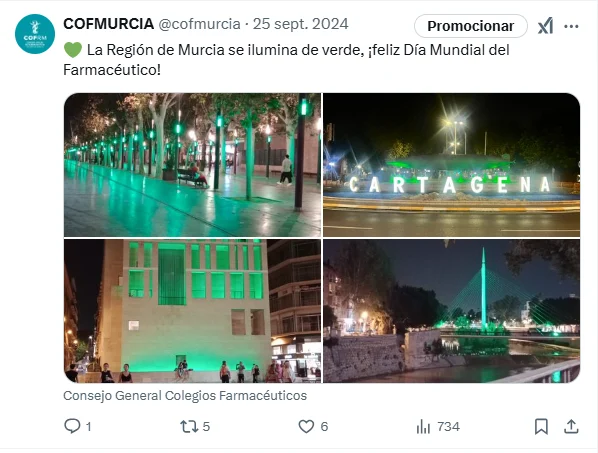Open the reply comment icon

point(72,426)
